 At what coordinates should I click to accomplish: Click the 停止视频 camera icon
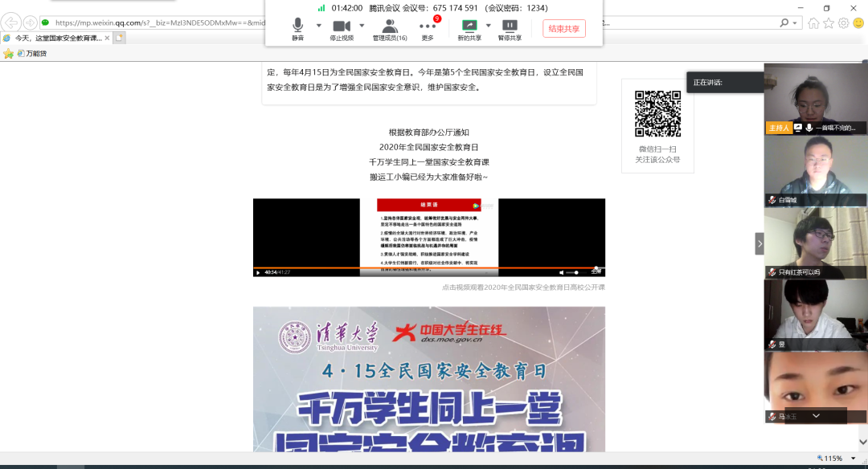coord(342,26)
